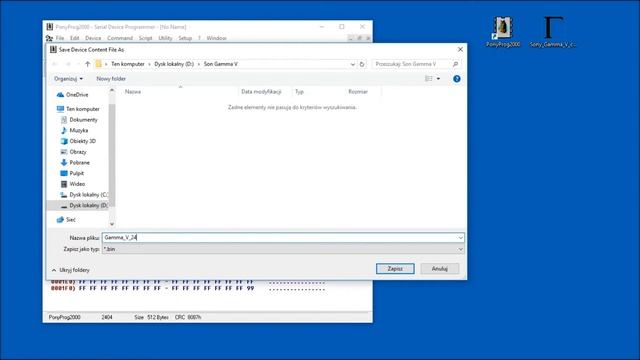
Task: Sort by Nazwa column header
Action: point(133,92)
